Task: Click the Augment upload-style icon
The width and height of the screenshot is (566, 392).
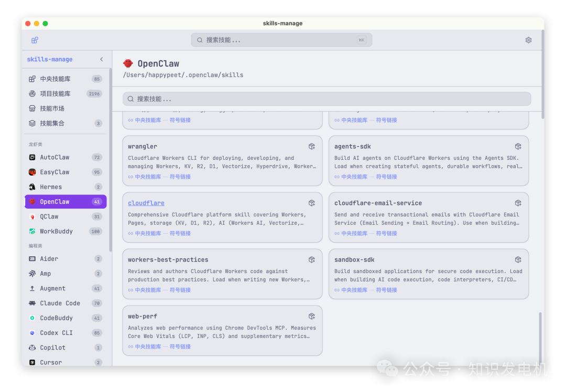Action: 32,288
